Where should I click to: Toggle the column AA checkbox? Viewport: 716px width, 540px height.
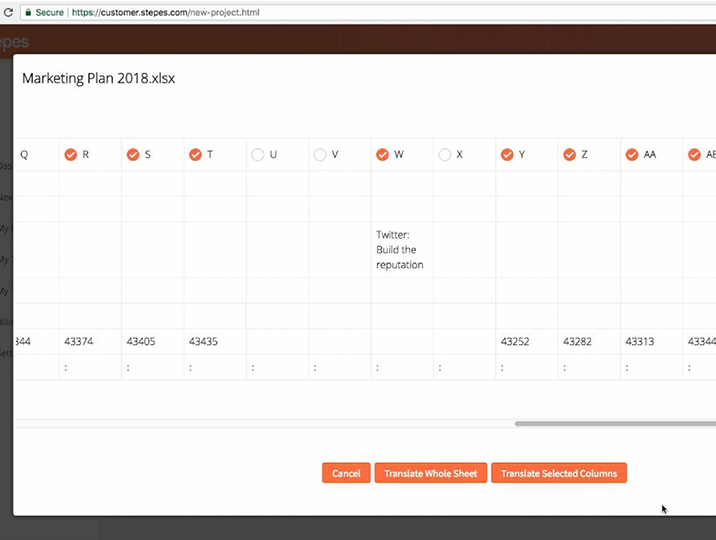632,155
